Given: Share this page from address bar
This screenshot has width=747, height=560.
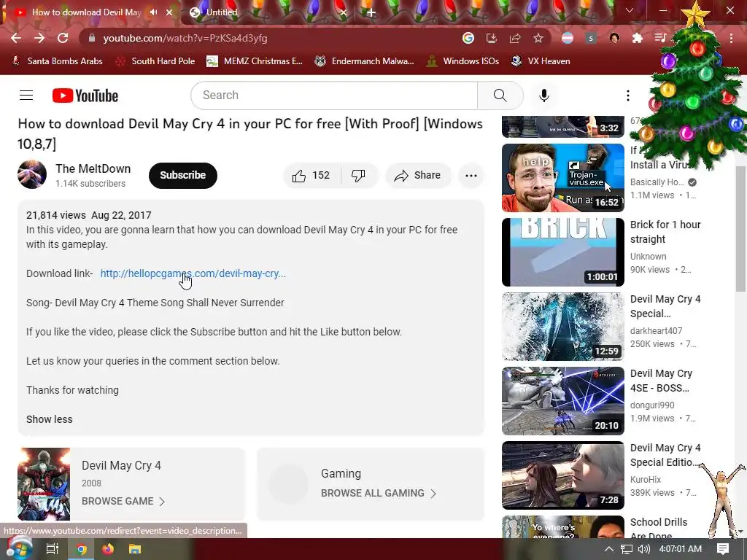Looking at the screenshot, I should [x=515, y=38].
